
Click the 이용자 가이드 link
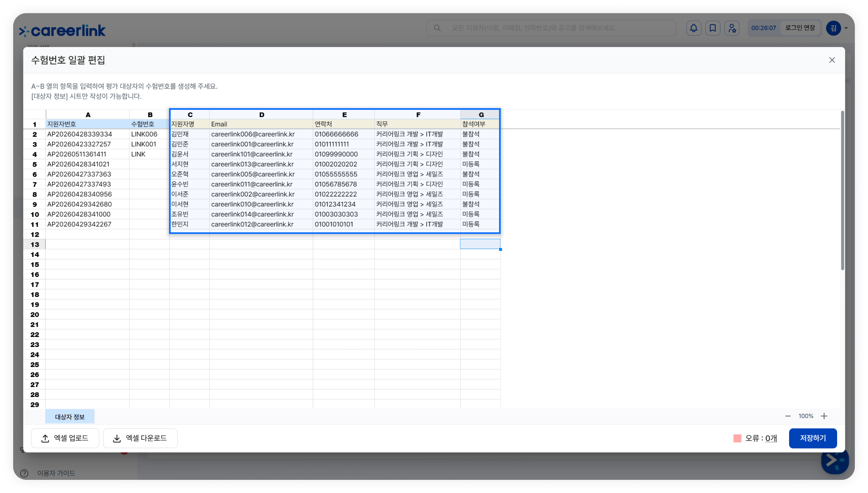[x=56, y=473]
